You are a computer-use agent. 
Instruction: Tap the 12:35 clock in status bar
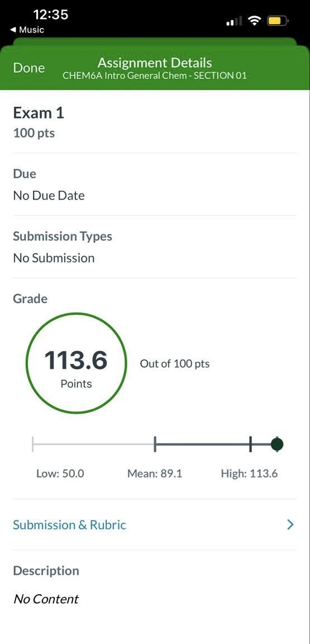point(50,15)
